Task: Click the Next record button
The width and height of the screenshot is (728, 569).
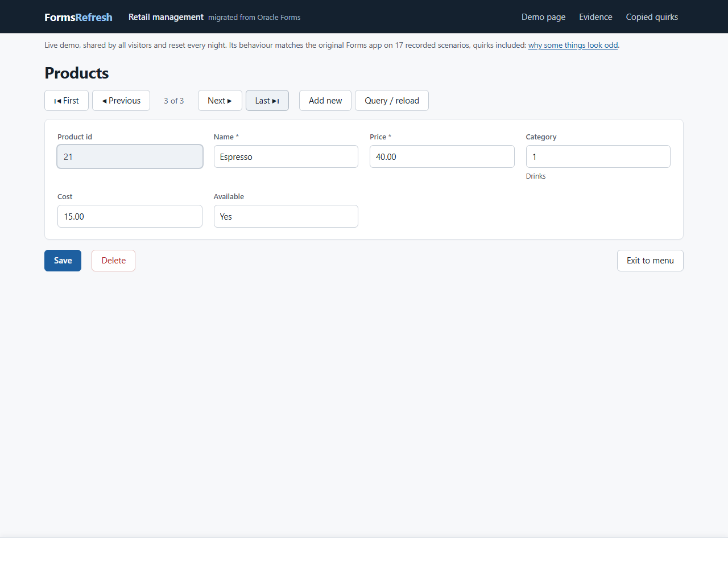Action: click(220, 101)
